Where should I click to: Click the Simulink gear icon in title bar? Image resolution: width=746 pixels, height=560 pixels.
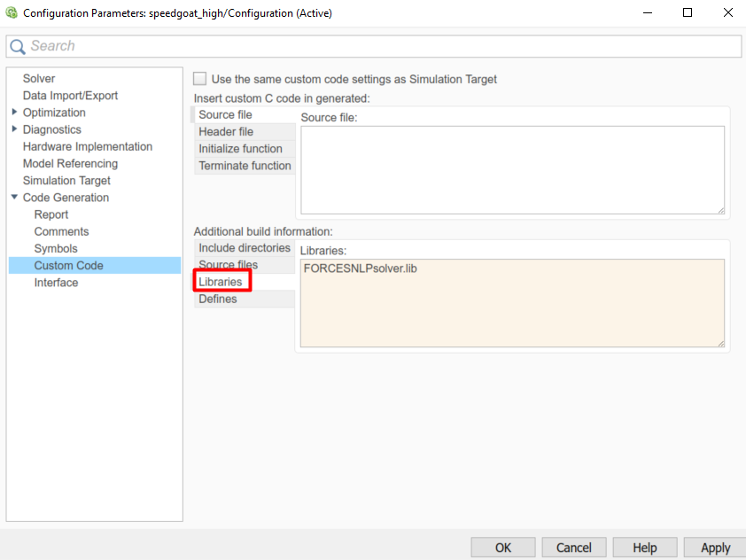12,13
